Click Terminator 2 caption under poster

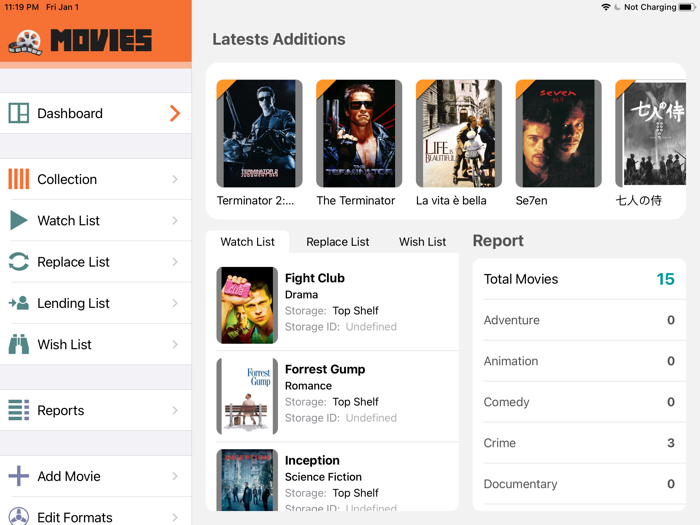point(255,200)
